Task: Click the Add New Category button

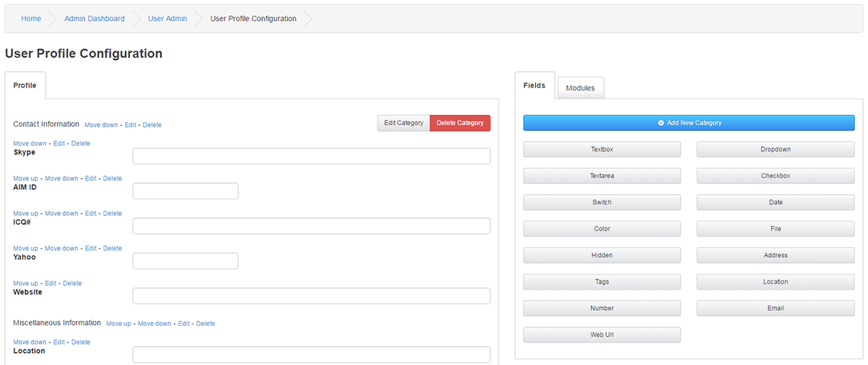Action: [x=689, y=123]
